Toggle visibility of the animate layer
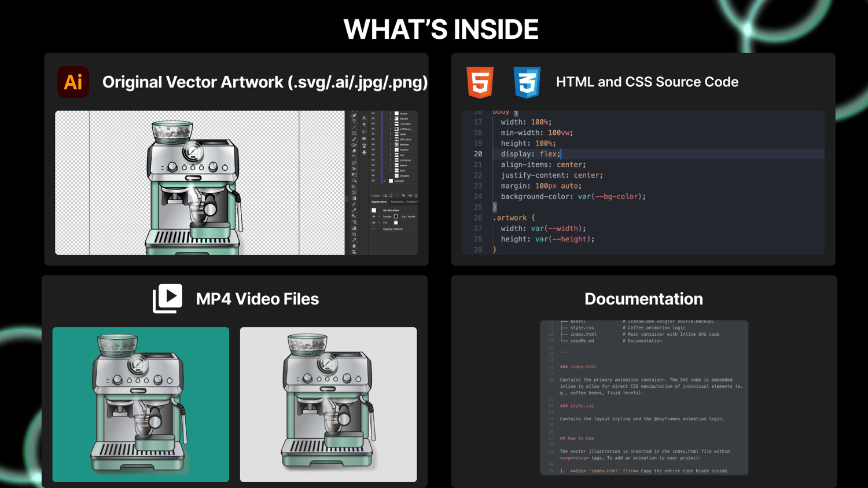Viewport: 868px width, 488px height. (373, 181)
